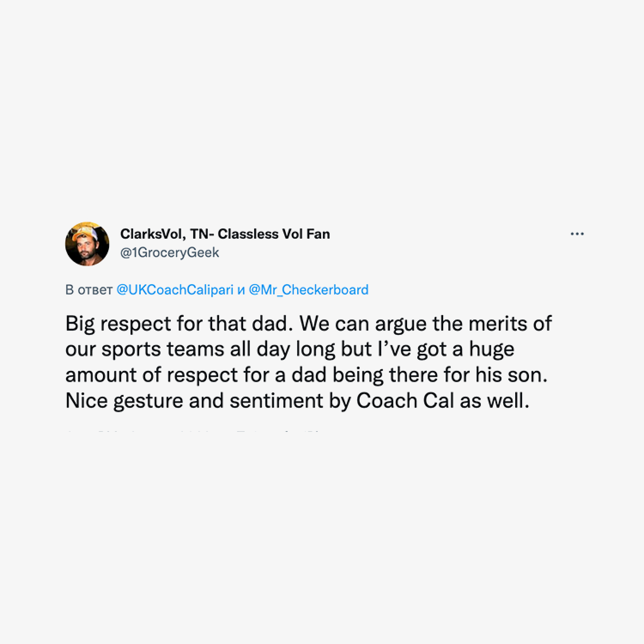Image resolution: width=644 pixels, height=644 pixels.
Task: Click the tweet line starting 'Nice gesture and sentiment'
Action: pos(298,401)
